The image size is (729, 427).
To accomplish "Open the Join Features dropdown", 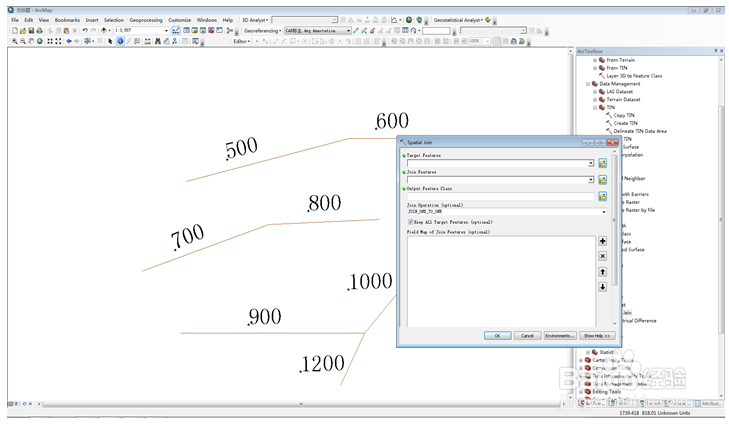I will click(x=590, y=180).
